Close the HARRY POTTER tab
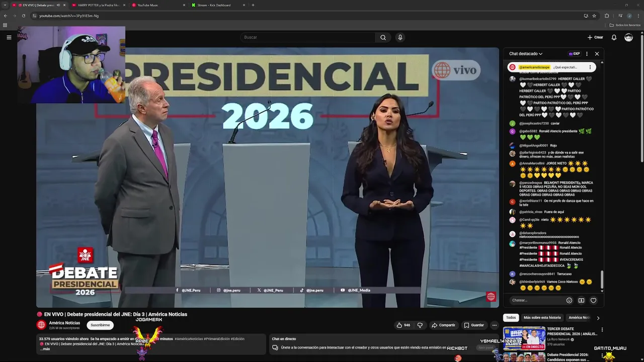 pyautogui.click(x=124, y=5)
